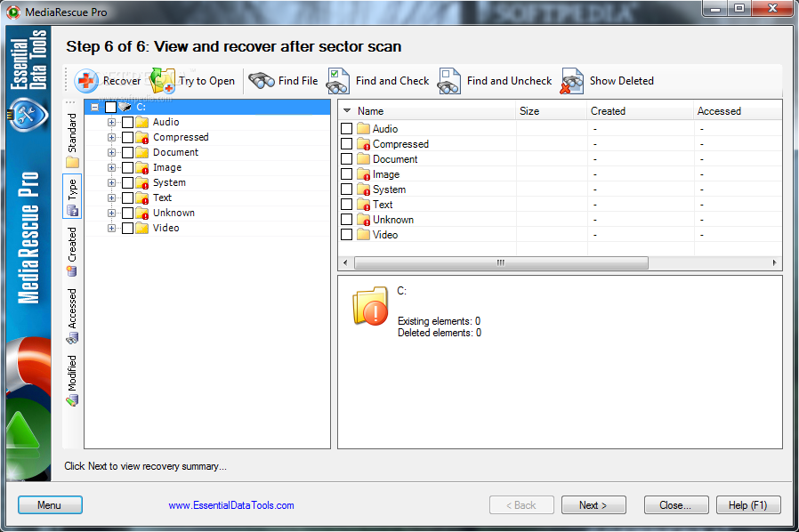799x532 pixels.
Task: Check the Document checkbox in file list
Action: coord(346,159)
